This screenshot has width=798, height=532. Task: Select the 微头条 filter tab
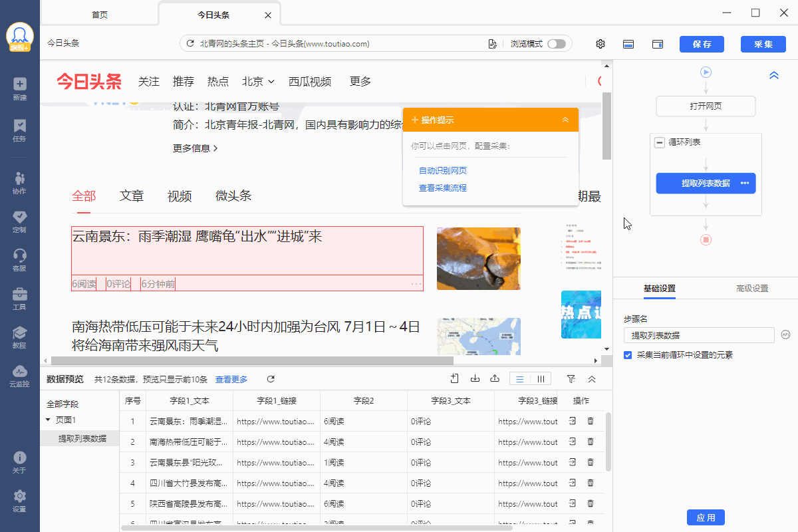pyautogui.click(x=233, y=196)
